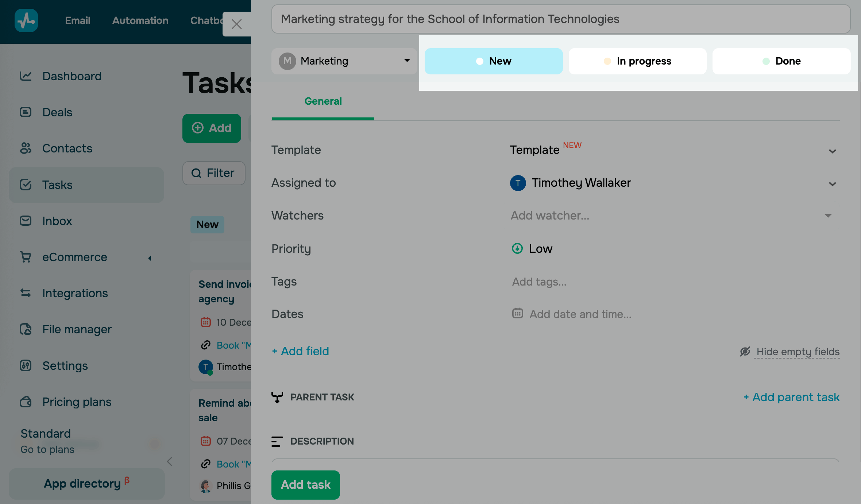Select the New status with blue dot
This screenshot has width=861, height=504.
click(x=493, y=61)
